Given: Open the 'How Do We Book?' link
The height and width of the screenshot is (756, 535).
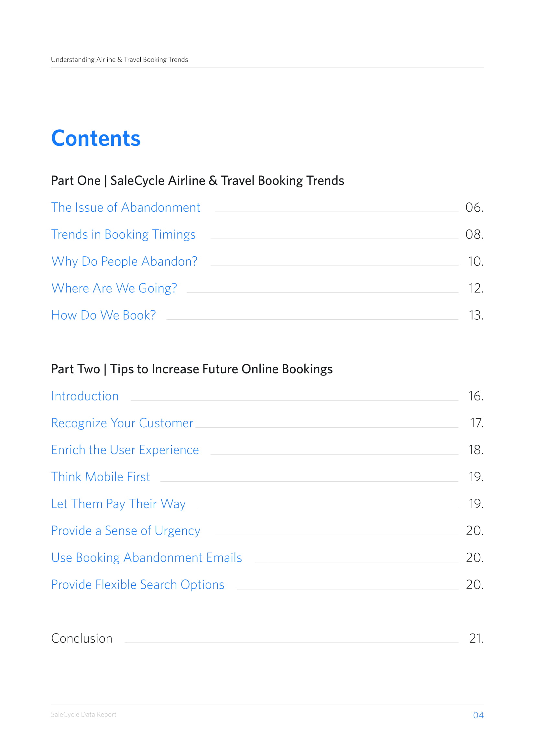Looking at the screenshot, I should [x=104, y=315].
